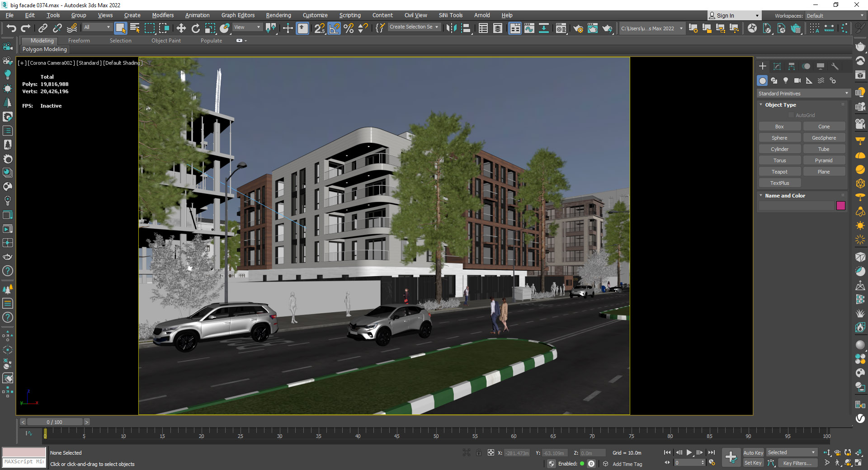Open the Curve Editor
This screenshot has height=470, width=868.
529,28
